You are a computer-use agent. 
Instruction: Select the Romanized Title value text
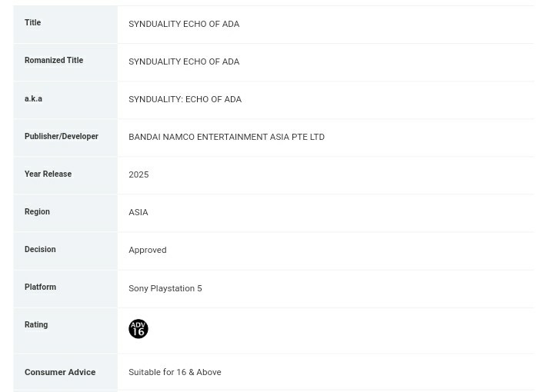coord(184,61)
